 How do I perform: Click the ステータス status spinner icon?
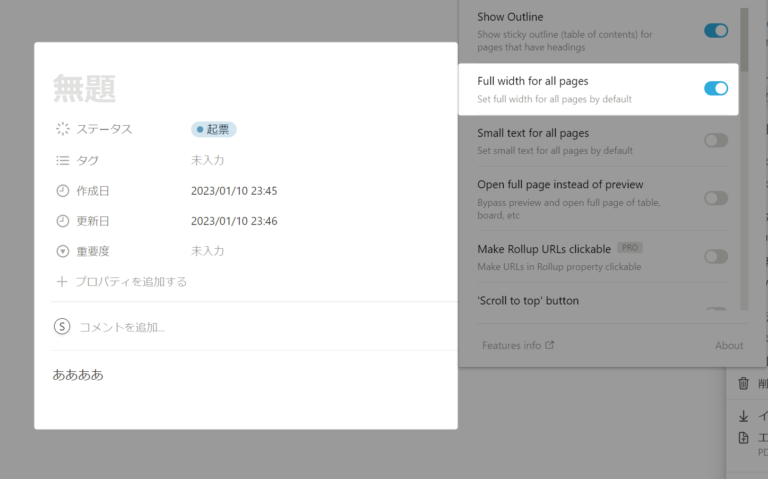(x=63, y=129)
